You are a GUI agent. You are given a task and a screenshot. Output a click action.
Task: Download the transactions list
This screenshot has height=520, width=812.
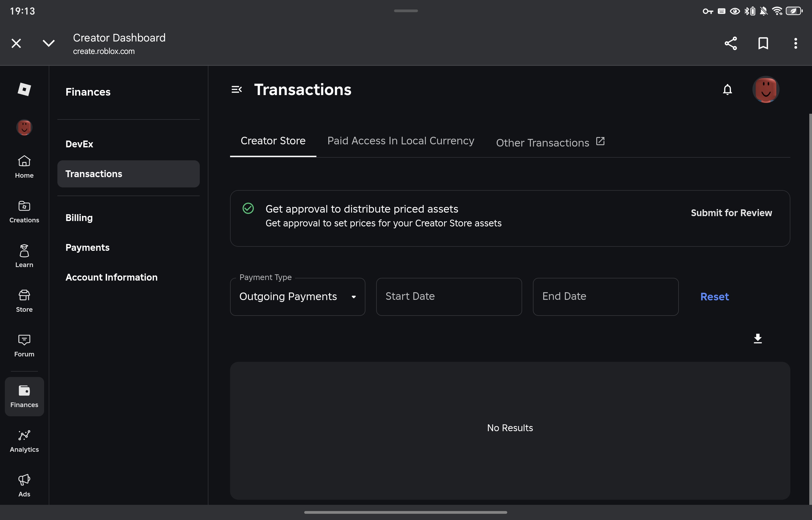pyautogui.click(x=758, y=338)
